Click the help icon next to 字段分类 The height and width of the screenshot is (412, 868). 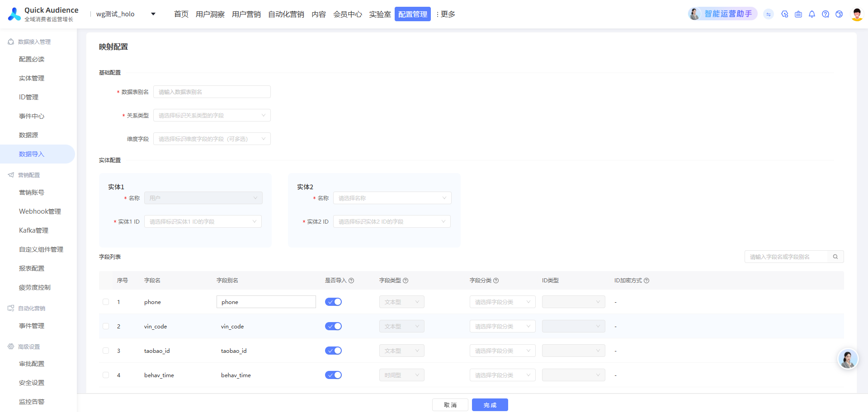pos(496,281)
